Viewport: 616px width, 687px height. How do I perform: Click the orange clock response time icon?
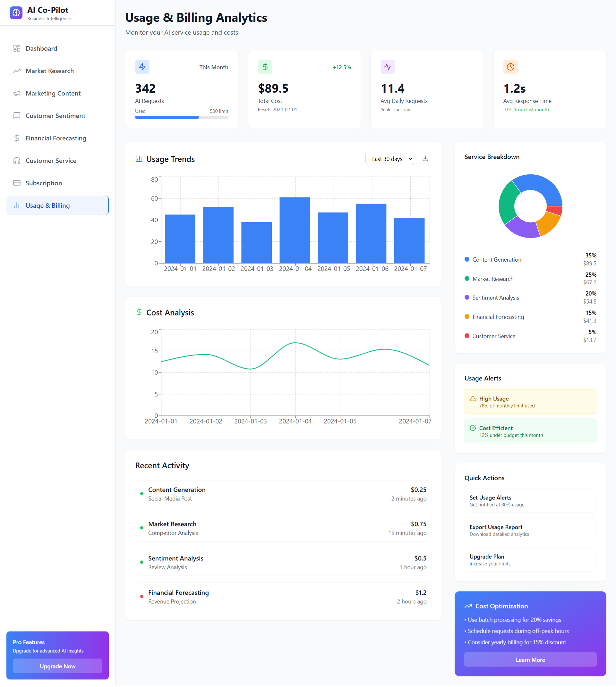coord(510,67)
